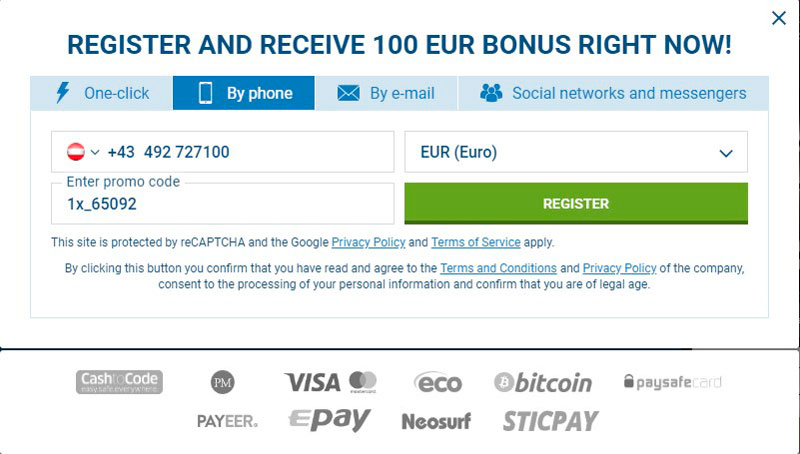Open the Terms and Conditions link
This screenshot has height=454, width=800.
(498, 268)
